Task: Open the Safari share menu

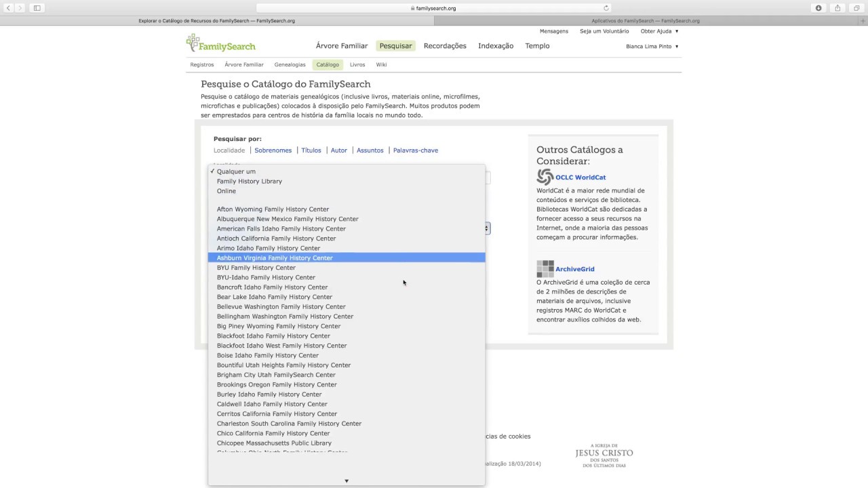Action: (x=837, y=8)
